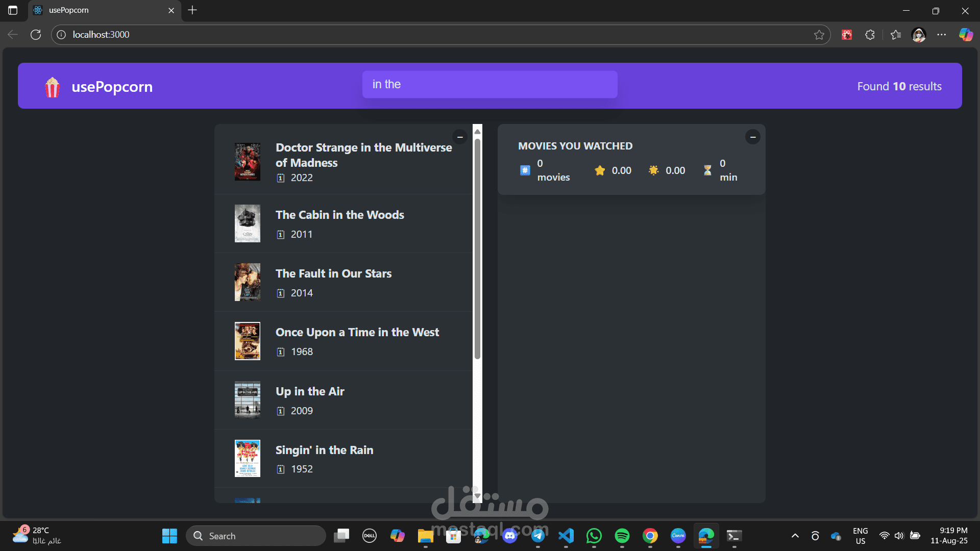Open File Explorer from the taskbar
This screenshot has width=980, height=551.
(x=426, y=536)
